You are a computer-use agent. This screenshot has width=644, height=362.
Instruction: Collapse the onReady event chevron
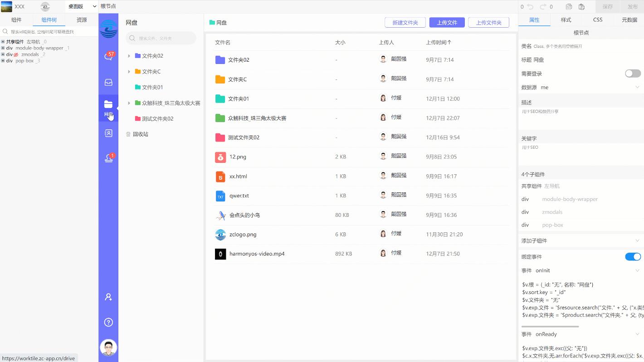click(x=637, y=334)
